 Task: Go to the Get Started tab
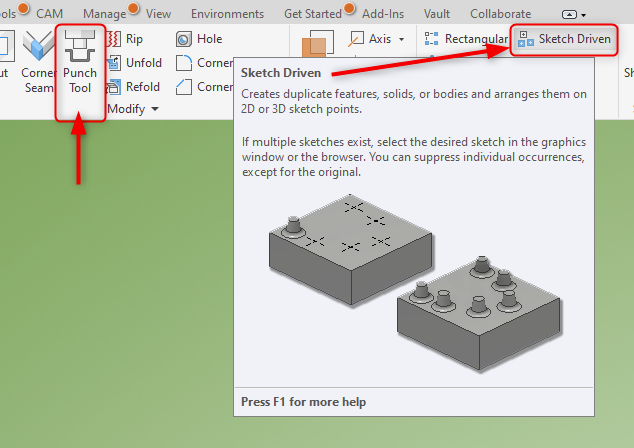tap(313, 14)
